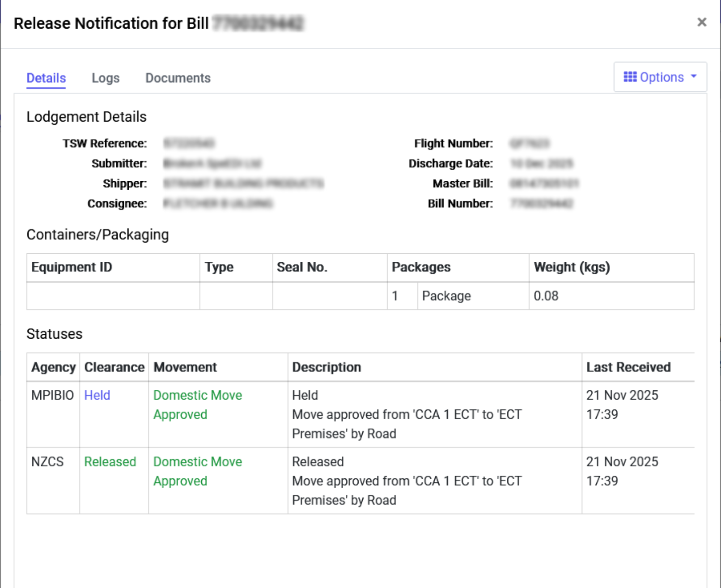Expand the Options caret arrow
Viewport: 721px width, 588px height.
pos(694,77)
